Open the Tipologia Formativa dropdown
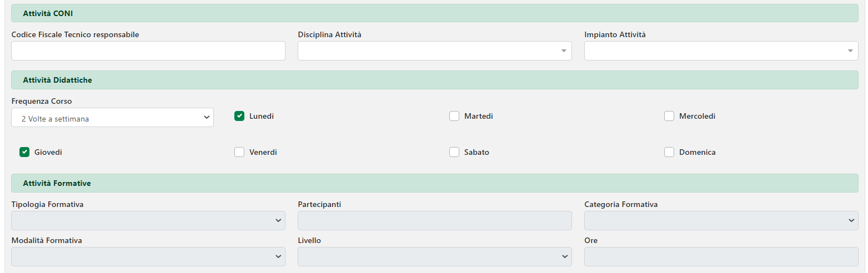The image size is (868, 273). click(x=148, y=221)
